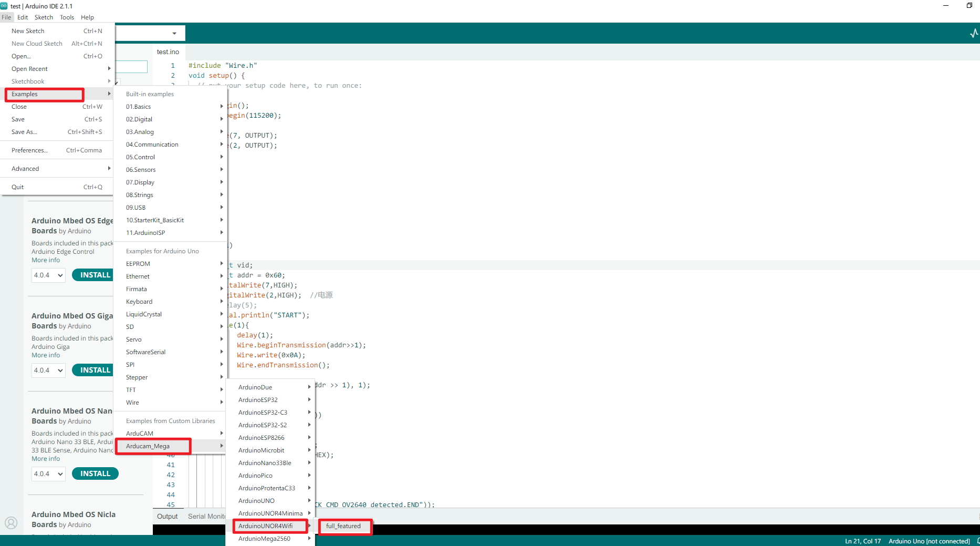Choose Save As... from File menu
Viewport: 980px width, 546px height.
57,132
